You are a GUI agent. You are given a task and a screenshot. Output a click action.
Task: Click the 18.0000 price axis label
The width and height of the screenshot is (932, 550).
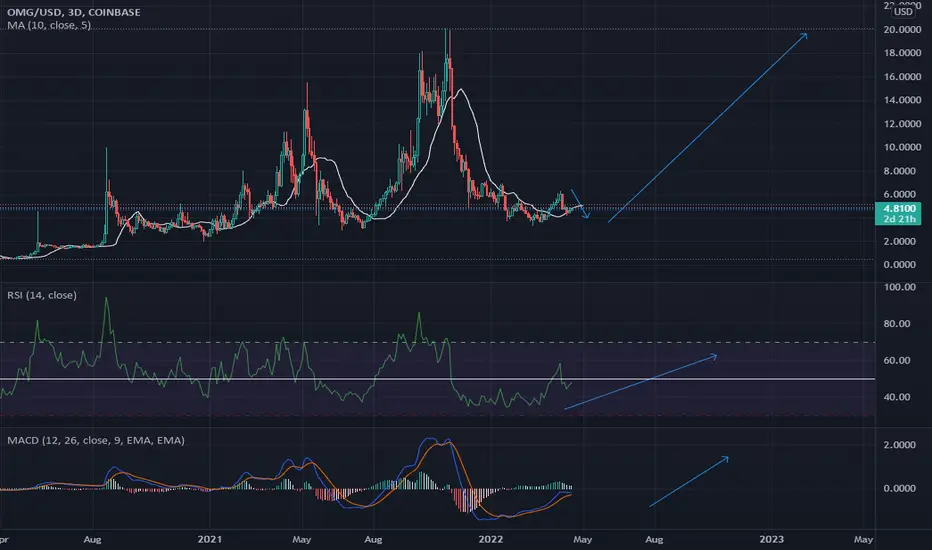(902, 53)
